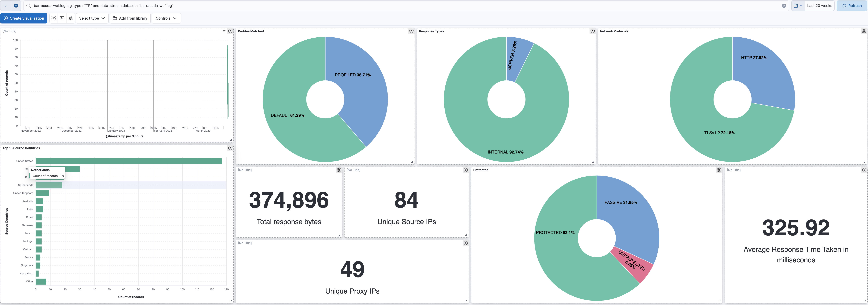868x305 pixels.
Task: Open panel filter icon on the timestamp chart
Action: [x=224, y=31]
